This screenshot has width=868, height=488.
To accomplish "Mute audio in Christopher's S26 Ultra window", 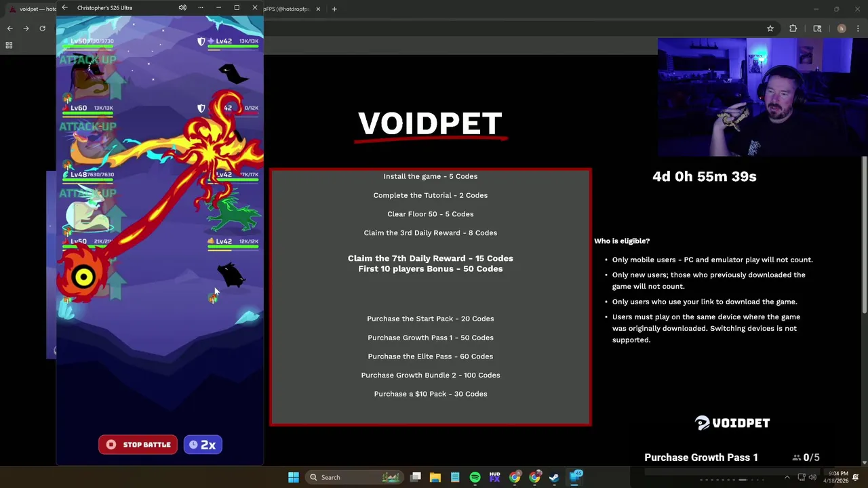I will tap(182, 7).
